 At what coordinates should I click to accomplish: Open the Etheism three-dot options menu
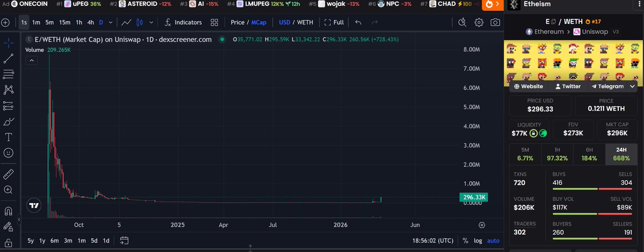click(x=640, y=5)
